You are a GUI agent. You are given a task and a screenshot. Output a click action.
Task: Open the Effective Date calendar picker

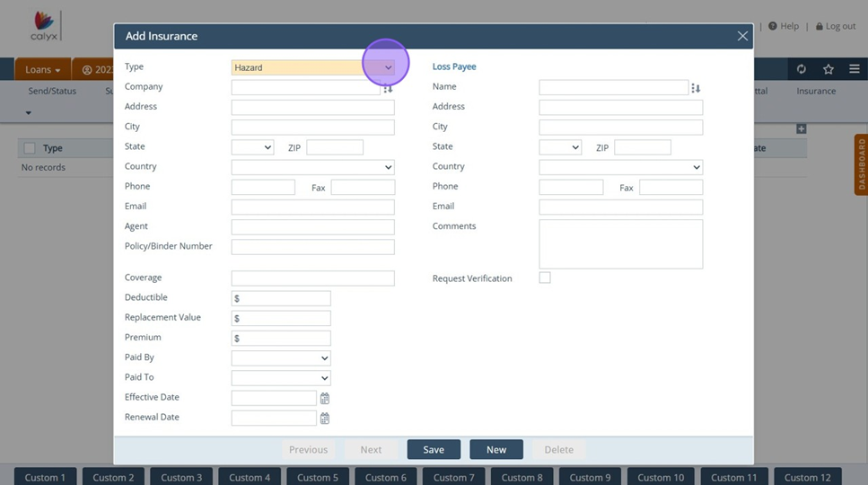pyautogui.click(x=325, y=398)
